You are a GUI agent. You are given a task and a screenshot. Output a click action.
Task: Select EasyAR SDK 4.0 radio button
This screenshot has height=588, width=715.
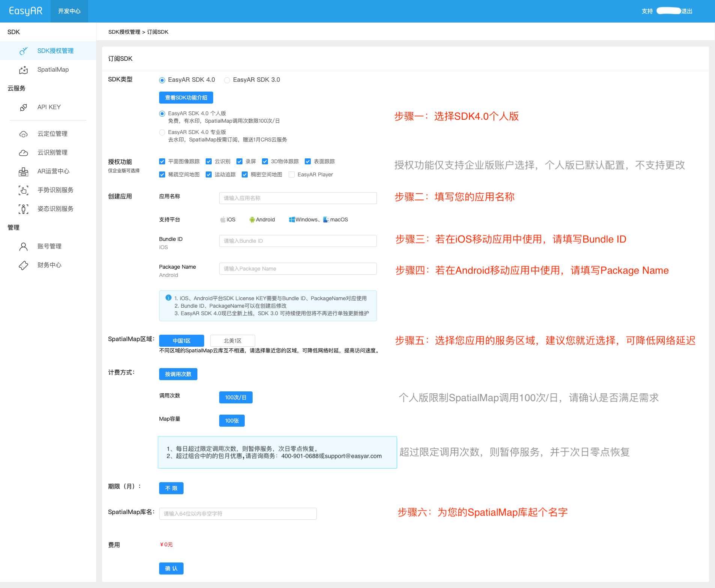(x=162, y=80)
